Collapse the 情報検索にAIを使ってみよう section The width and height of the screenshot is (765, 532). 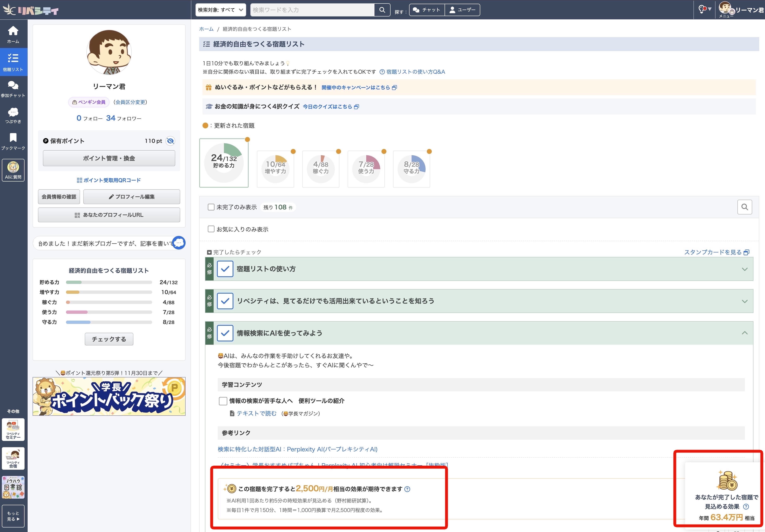(x=744, y=333)
